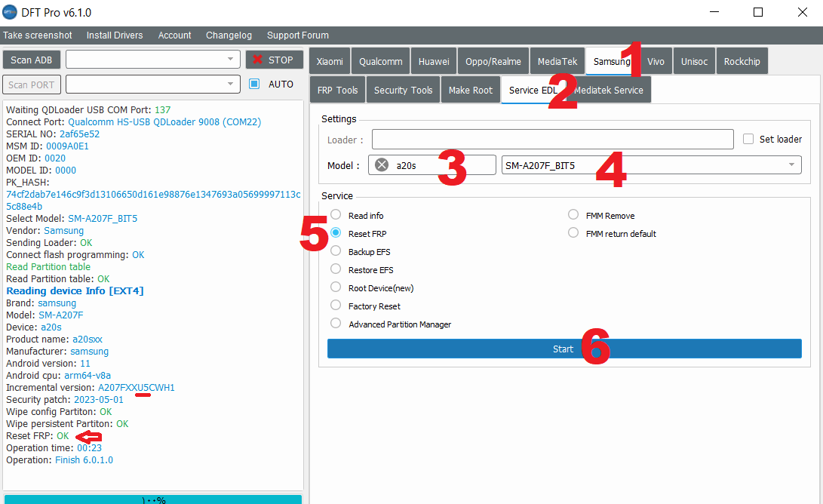This screenshot has width=823, height=504.
Task: Clear the a20s model search with X icon
Action: pyautogui.click(x=382, y=165)
